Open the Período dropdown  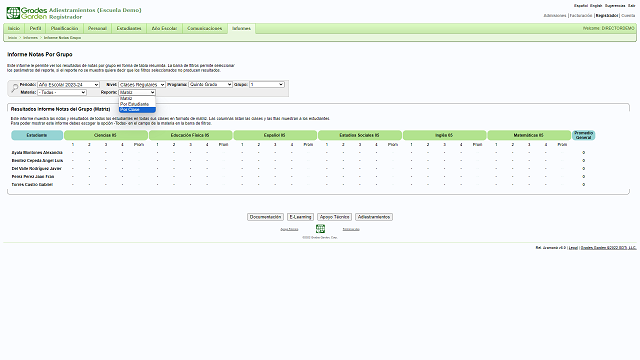click(69, 84)
